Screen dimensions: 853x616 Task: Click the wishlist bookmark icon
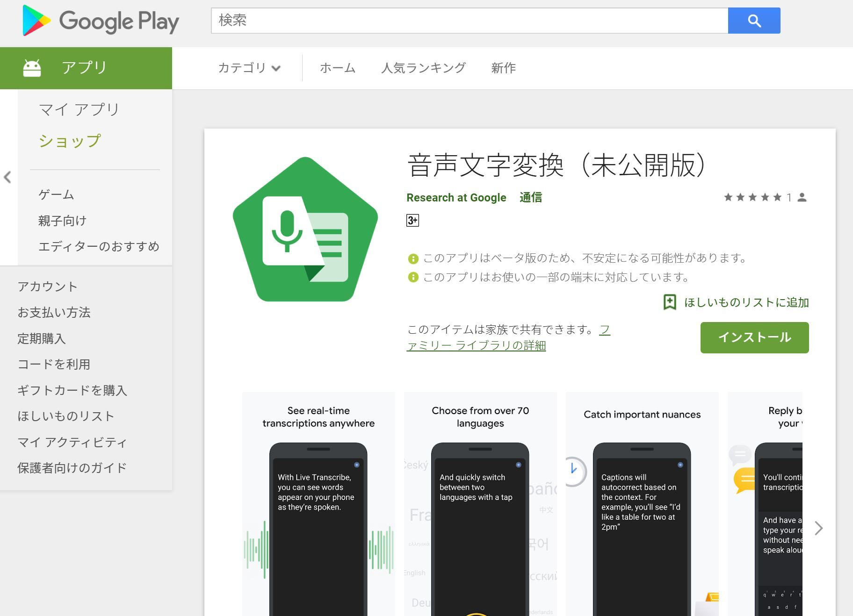click(x=670, y=302)
